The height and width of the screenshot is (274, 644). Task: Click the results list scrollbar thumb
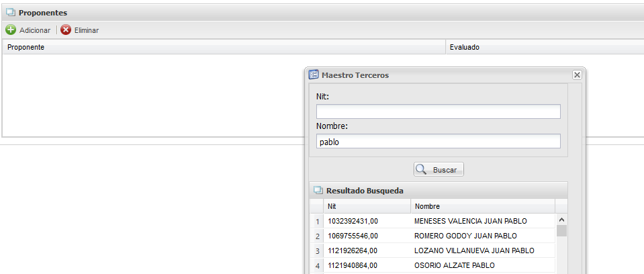click(561, 231)
